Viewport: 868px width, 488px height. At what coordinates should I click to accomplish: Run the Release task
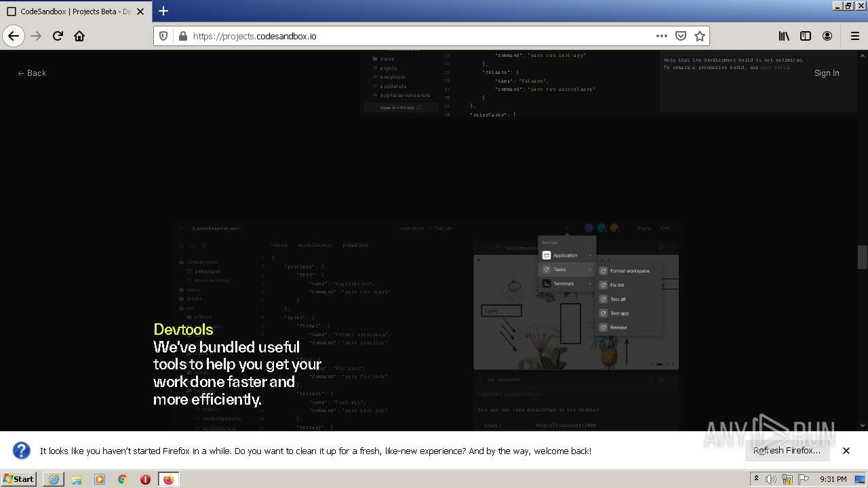629,328
